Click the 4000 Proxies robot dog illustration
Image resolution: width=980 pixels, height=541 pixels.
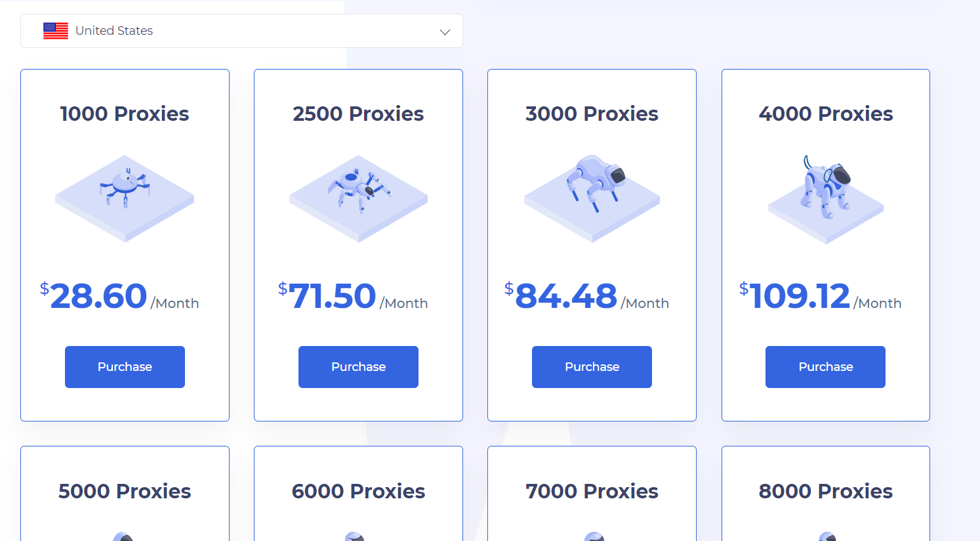826,197
